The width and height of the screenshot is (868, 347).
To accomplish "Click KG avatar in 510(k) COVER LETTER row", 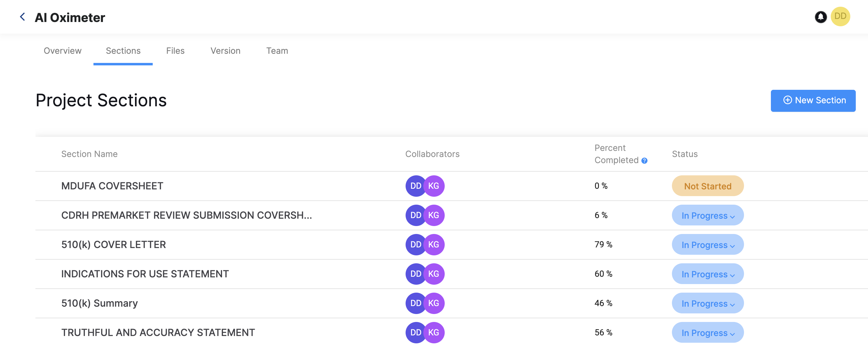I will pos(434,245).
